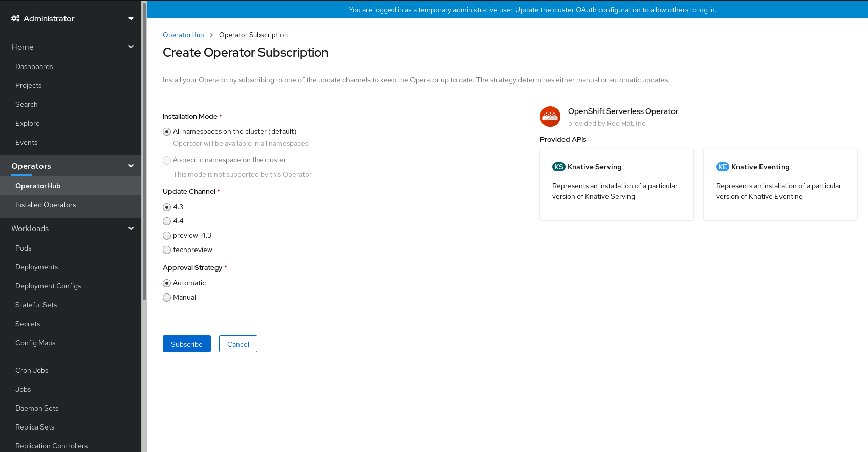Click the Create Operator Subscription heading

click(x=246, y=53)
